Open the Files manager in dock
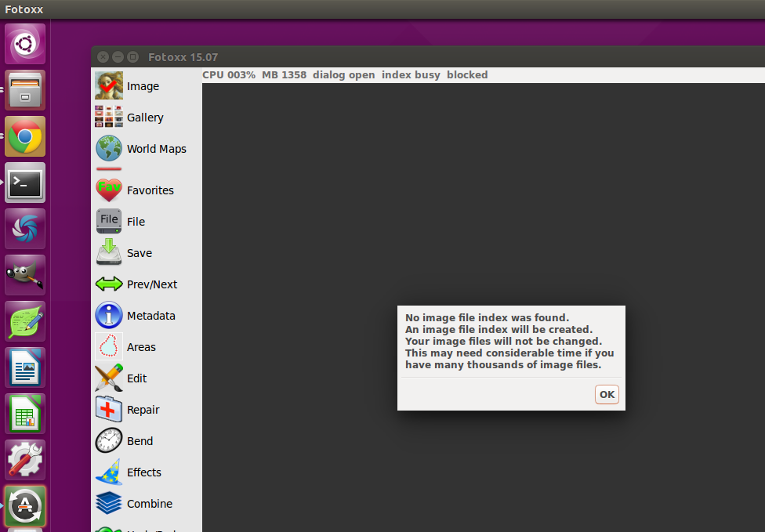Viewport: 765px width, 532px height. pyautogui.click(x=25, y=90)
